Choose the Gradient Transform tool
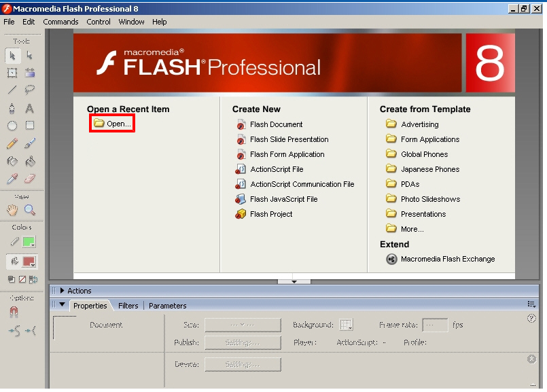The image size is (547, 392). (30, 73)
